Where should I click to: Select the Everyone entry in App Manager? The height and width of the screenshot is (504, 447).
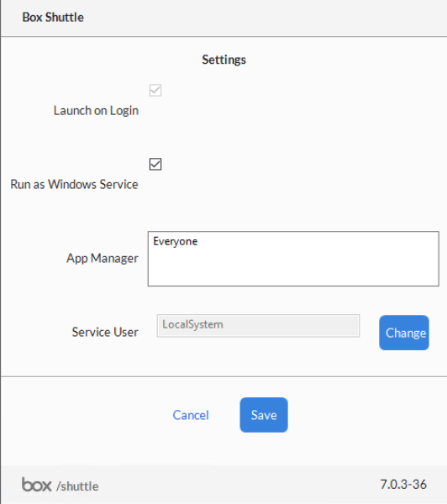(176, 242)
